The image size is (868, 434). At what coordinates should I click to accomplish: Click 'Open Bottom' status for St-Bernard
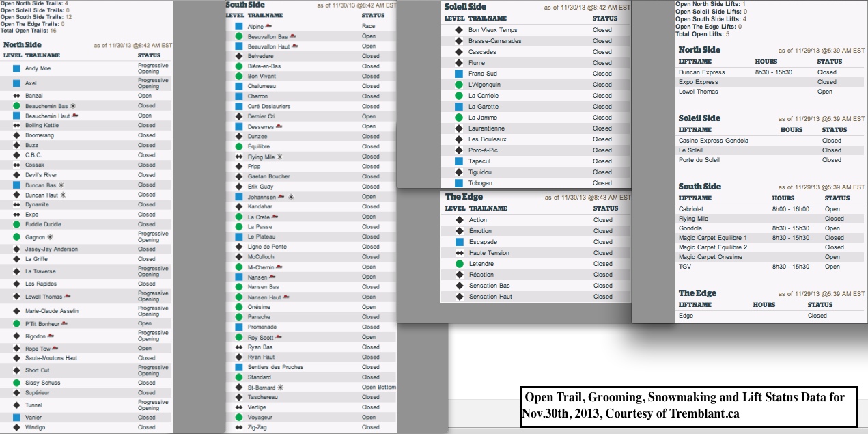[379, 388]
